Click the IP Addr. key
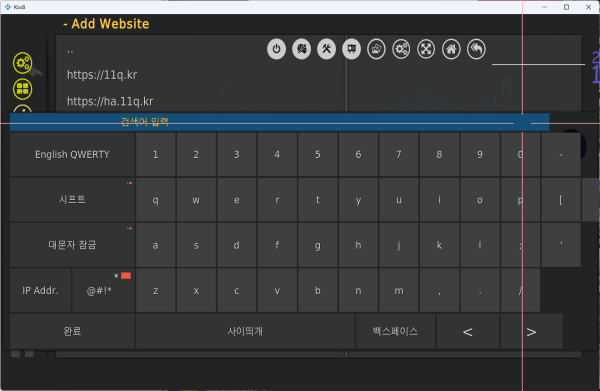600x391 pixels. click(41, 290)
